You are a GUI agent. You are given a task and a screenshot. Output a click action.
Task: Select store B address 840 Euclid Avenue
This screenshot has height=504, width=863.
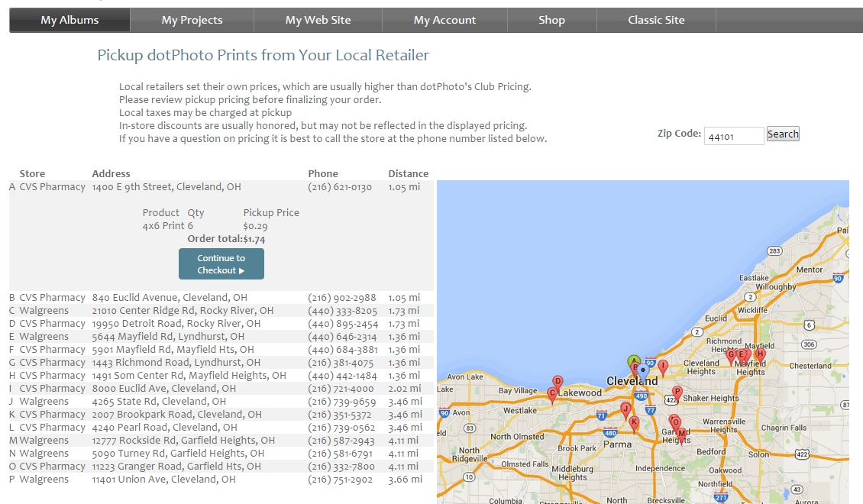[x=170, y=298]
